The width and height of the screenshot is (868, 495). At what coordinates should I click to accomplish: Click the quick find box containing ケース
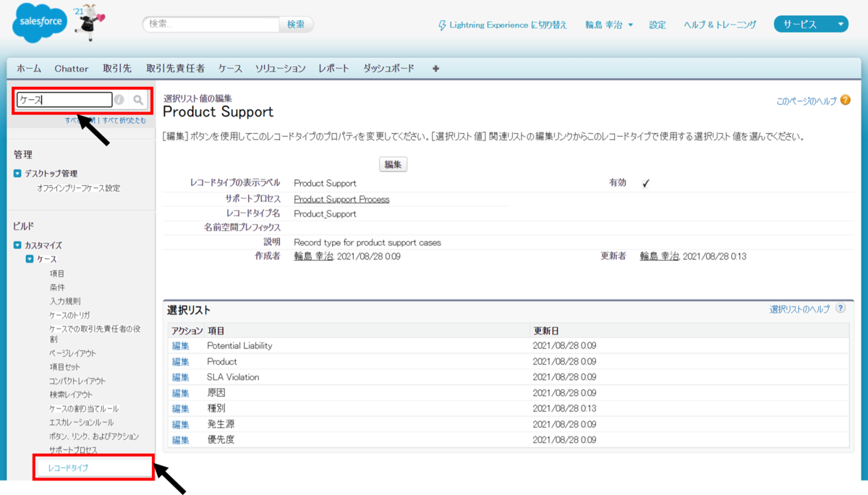pos(65,100)
